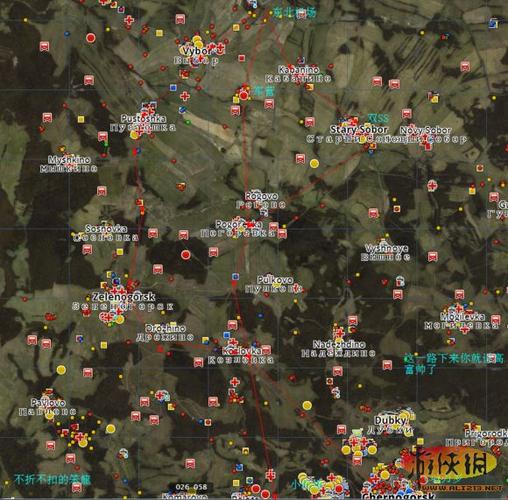Click the Dubky town label
The image size is (508, 500).
(x=391, y=421)
